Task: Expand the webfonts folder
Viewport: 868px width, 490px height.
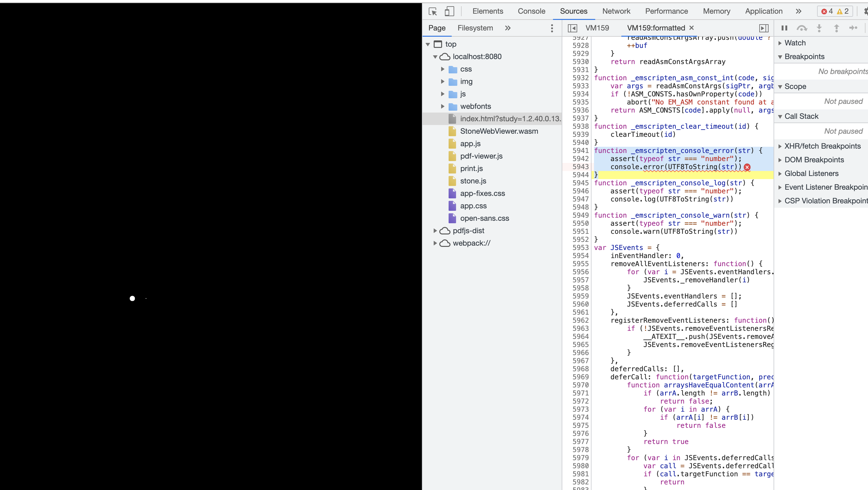Action: pos(443,107)
